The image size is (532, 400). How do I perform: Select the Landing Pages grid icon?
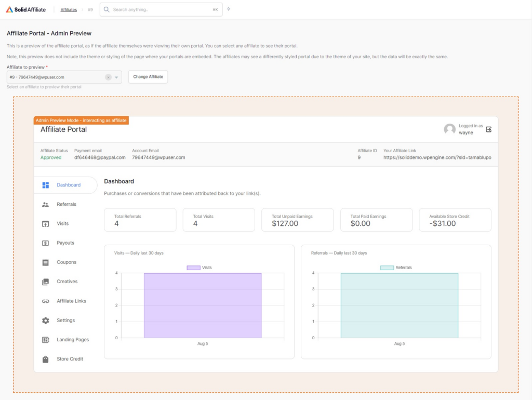[45, 340]
